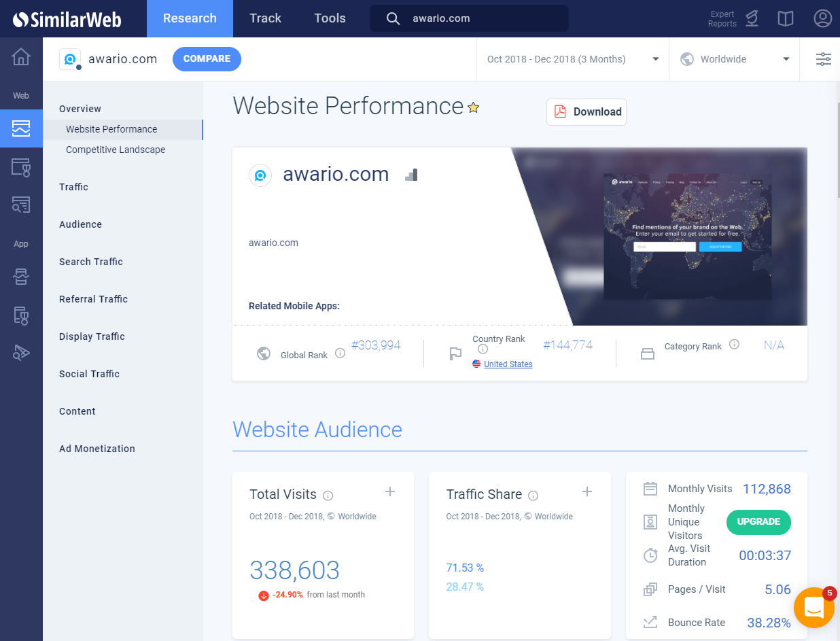The image size is (840, 641).
Task: Click the Country Rank value #144,774
Action: 567,345
